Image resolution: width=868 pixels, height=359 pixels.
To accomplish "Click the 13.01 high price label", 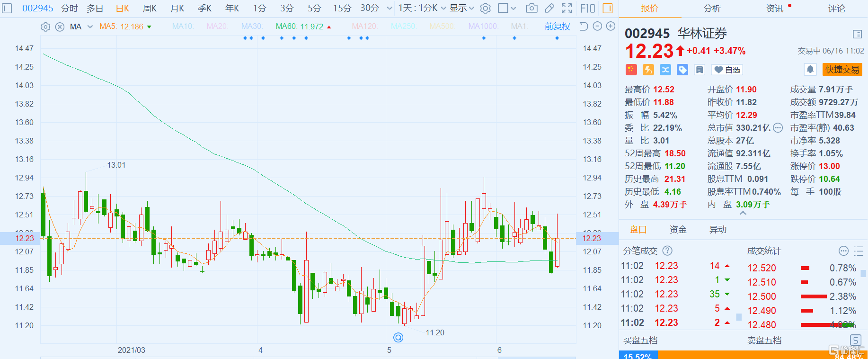I will [116, 165].
